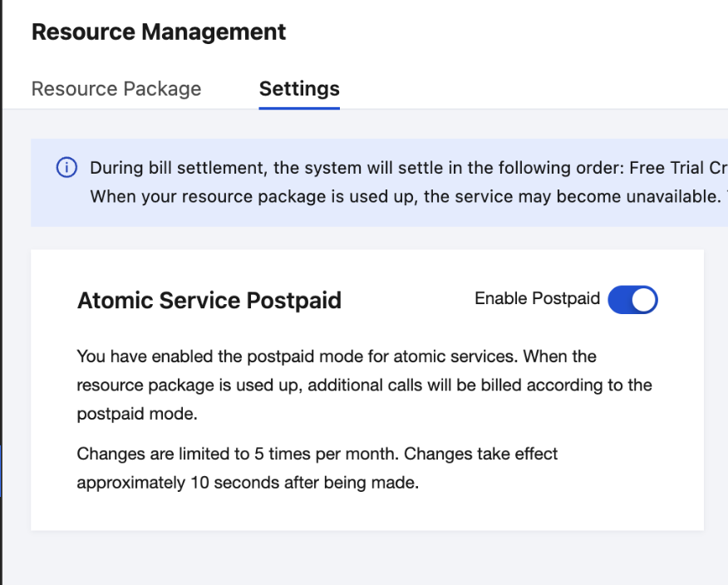
Task: Click 'approximately 10 seconds after being made' text
Action: click(x=247, y=483)
